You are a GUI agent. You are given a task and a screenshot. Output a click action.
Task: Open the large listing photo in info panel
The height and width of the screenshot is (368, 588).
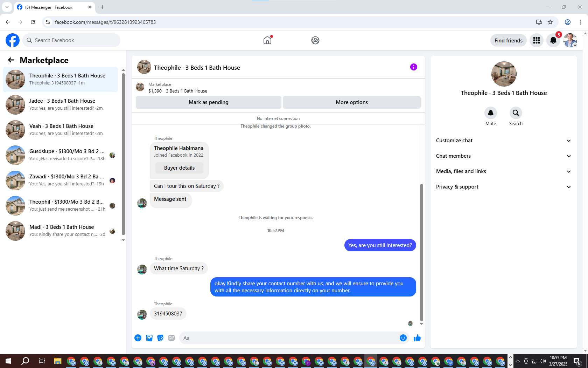pyautogui.click(x=504, y=74)
